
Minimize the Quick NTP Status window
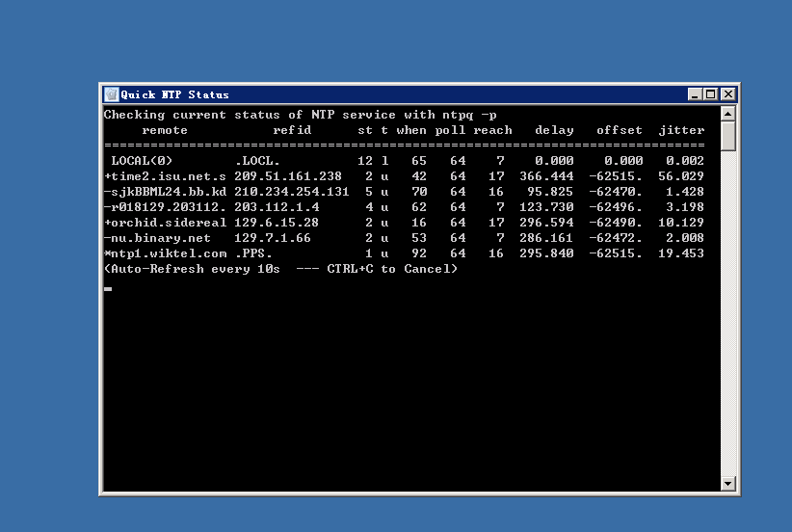tap(695, 94)
